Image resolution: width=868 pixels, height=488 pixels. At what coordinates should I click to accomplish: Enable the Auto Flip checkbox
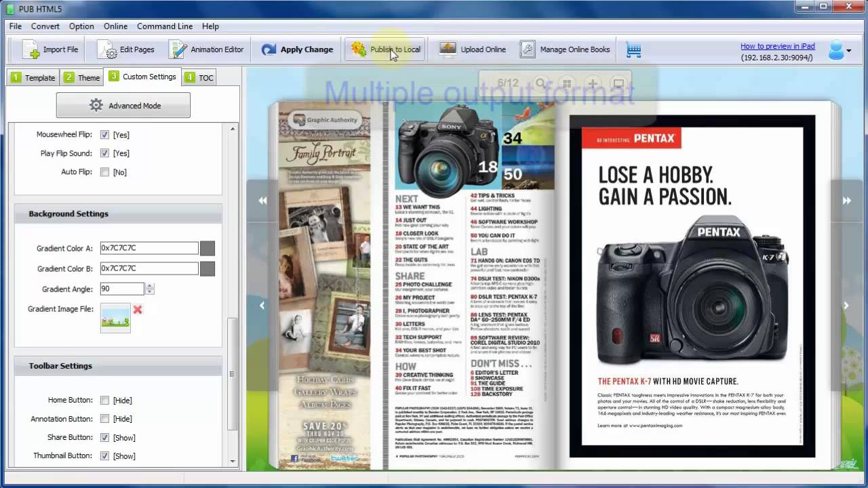click(104, 172)
